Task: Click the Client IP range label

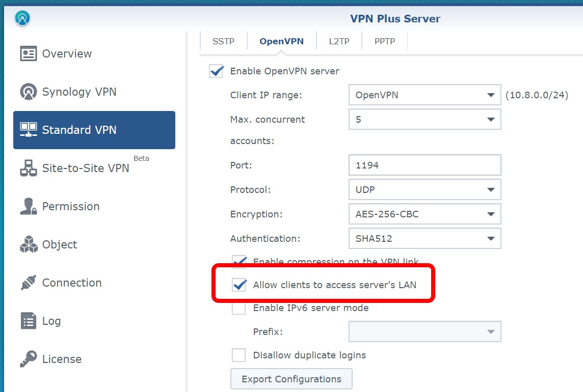Action: coord(266,95)
